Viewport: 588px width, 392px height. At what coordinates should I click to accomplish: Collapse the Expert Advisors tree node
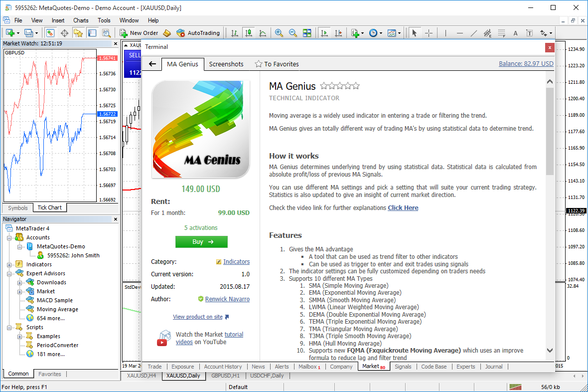9,273
